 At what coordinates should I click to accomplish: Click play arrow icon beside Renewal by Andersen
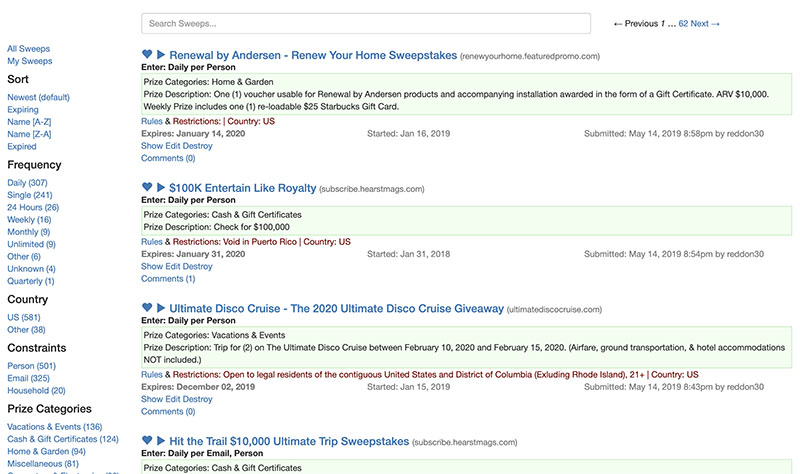(x=161, y=55)
